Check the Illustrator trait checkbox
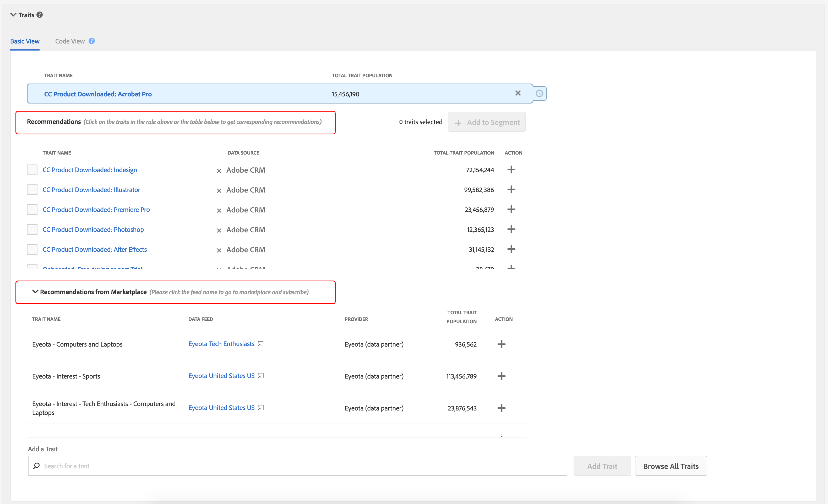The image size is (828, 504). click(32, 190)
